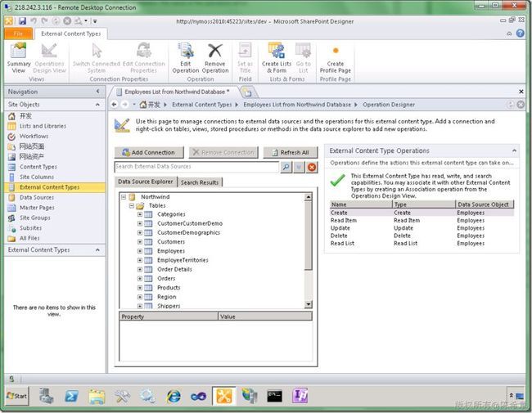Click the Start button
Screen dimensions: 532x413
pos(17,396)
